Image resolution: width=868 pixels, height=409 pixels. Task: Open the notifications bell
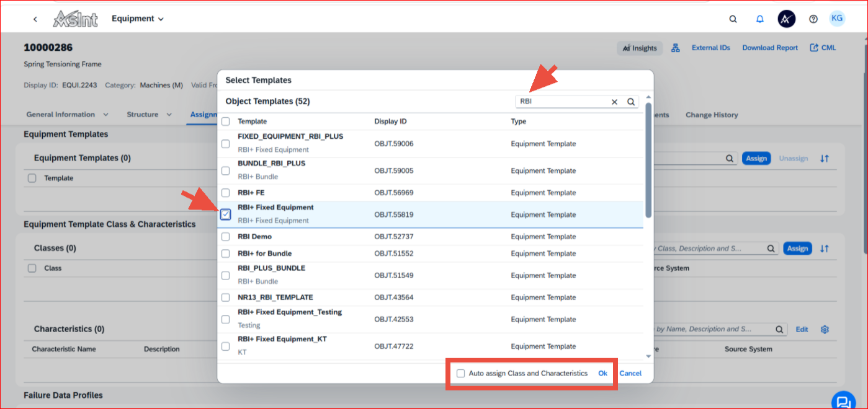[x=760, y=19]
